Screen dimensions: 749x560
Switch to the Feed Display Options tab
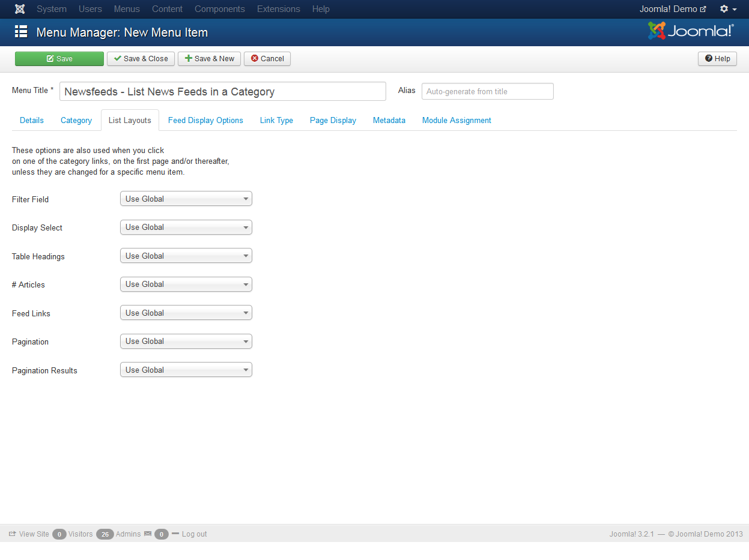point(205,121)
